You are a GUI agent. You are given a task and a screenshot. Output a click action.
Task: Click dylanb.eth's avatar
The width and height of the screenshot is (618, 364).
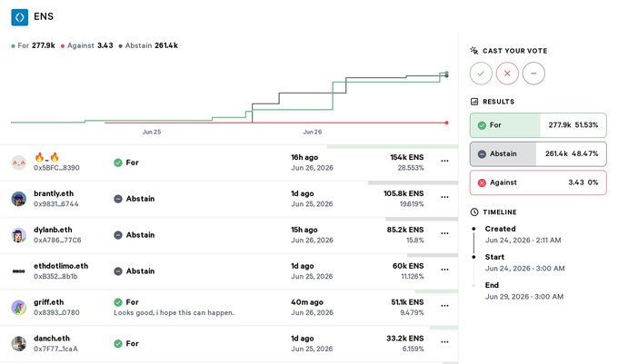[x=18, y=235]
